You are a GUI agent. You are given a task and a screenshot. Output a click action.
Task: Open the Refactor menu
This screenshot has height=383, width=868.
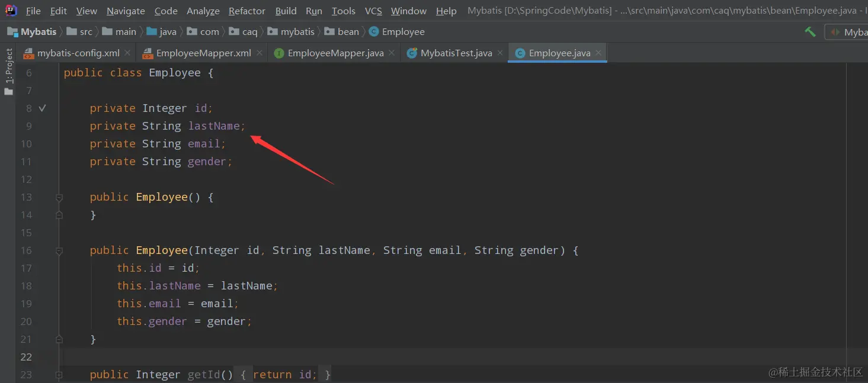pos(247,11)
